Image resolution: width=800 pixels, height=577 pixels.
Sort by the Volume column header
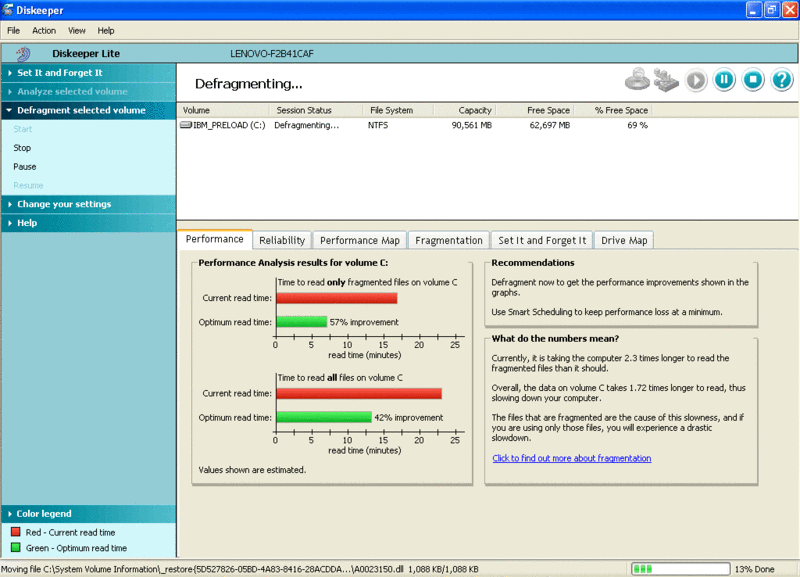coord(223,110)
